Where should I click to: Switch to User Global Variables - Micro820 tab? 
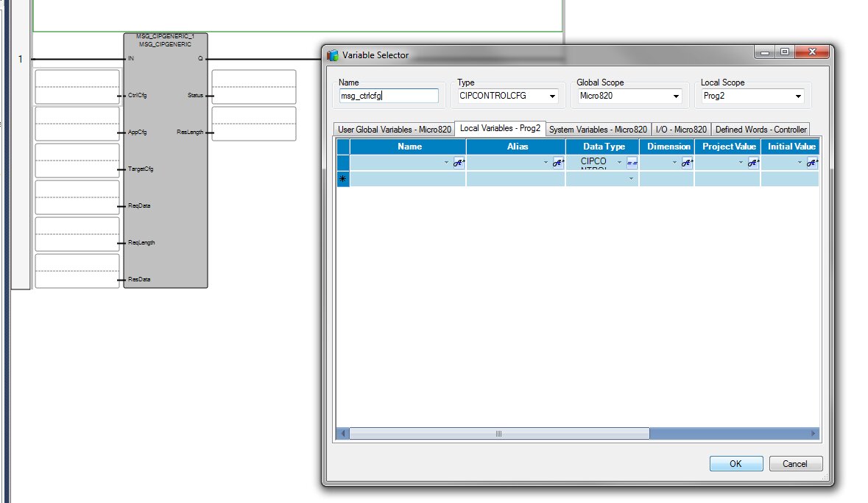(x=394, y=129)
